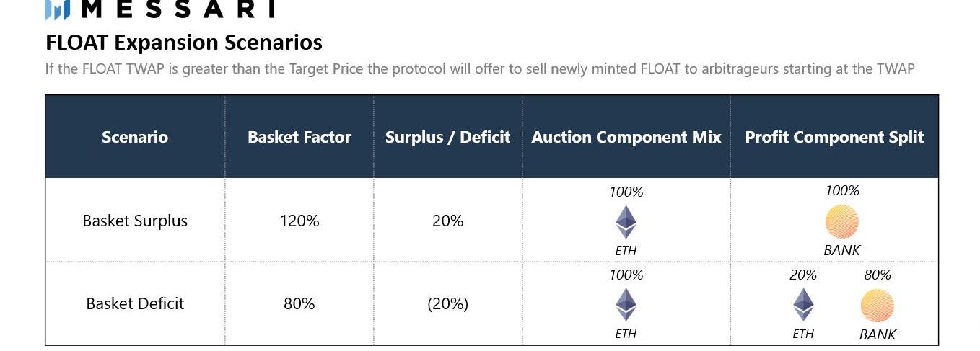Click the Basket Surplus row label
The height and width of the screenshot is (351, 980).
[x=135, y=221]
